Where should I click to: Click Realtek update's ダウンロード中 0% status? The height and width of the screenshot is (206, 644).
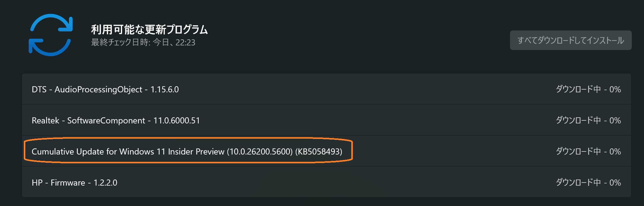click(x=588, y=120)
